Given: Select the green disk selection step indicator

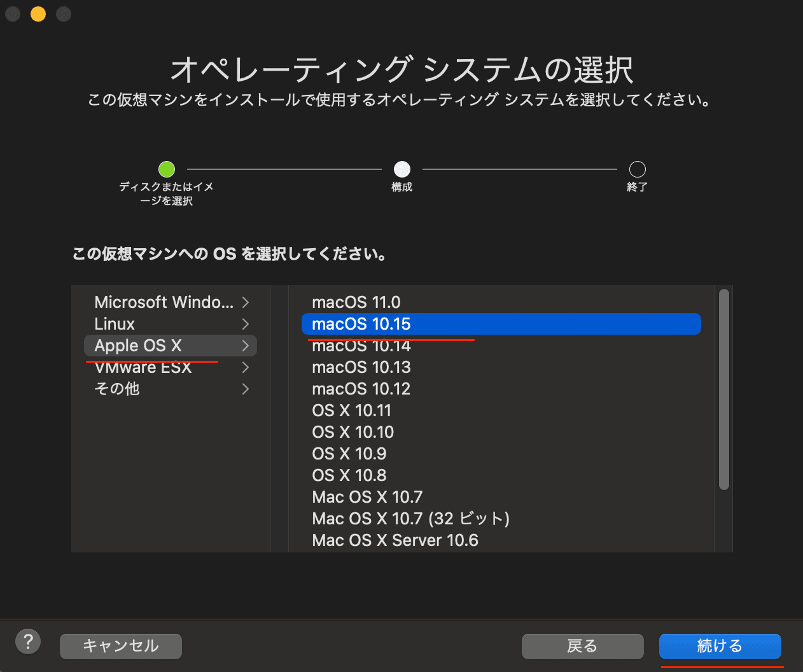Looking at the screenshot, I should (x=166, y=169).
